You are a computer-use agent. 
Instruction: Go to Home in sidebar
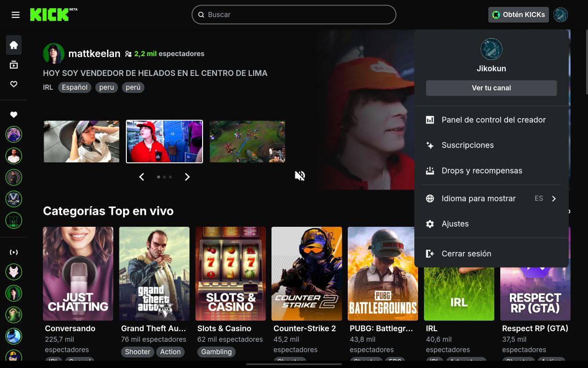(x=14, y=45)
